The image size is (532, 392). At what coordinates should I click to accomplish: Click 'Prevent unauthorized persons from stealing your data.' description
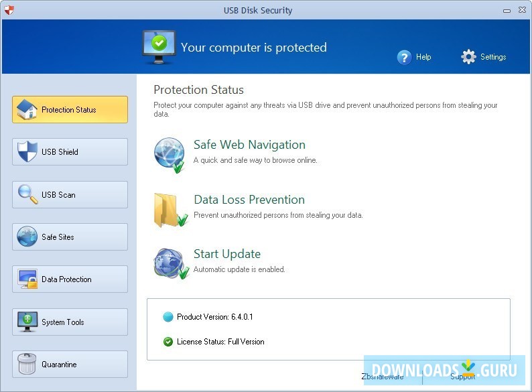pyautogui.click(x=278, y=215)
